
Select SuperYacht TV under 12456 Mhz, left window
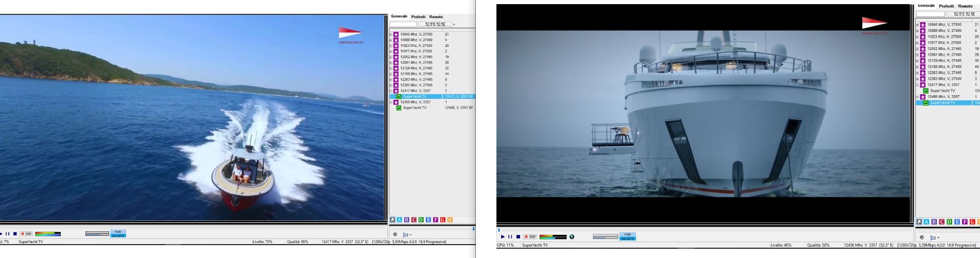[x=415, y=108]
